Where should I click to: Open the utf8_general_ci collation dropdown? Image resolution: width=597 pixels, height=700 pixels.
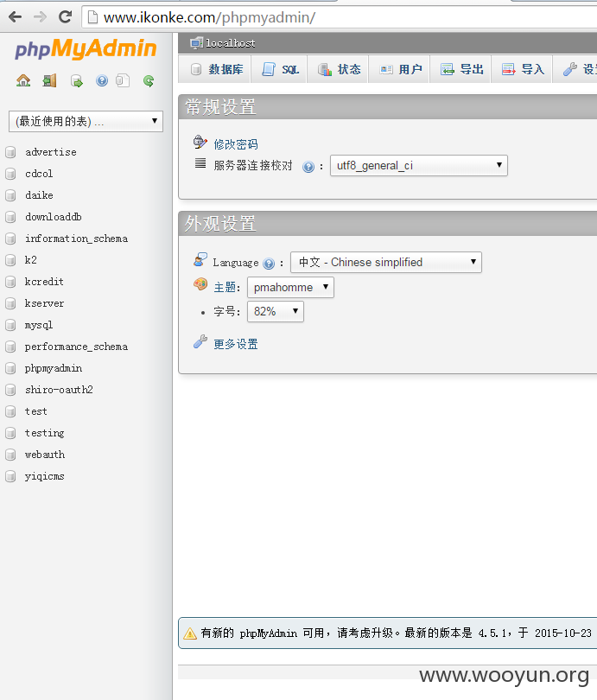click(418, 166)
